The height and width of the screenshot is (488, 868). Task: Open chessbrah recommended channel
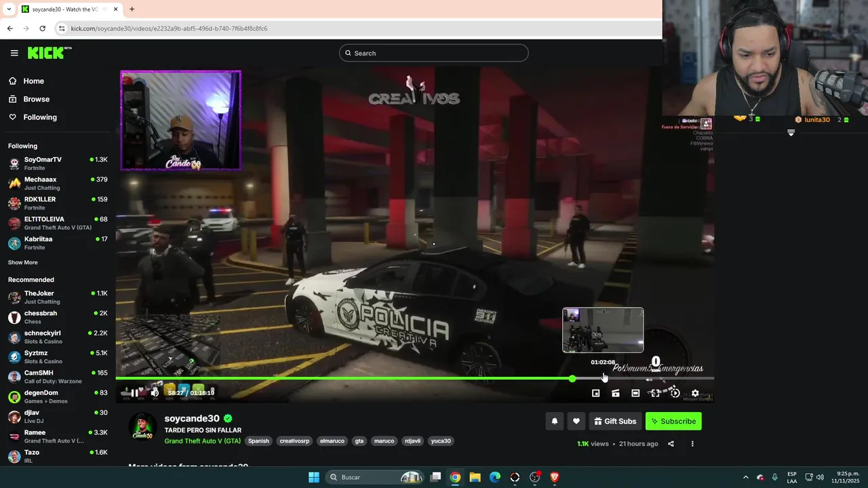point(57,317)
